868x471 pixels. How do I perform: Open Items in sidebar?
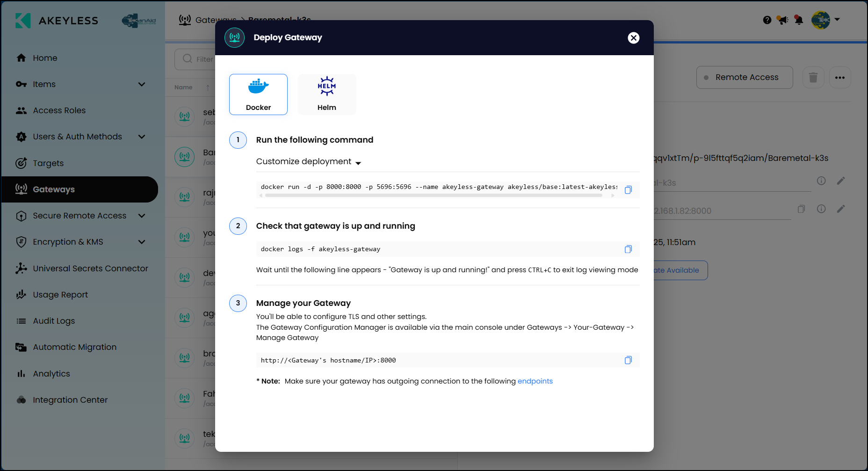click(x=44, y=84)
